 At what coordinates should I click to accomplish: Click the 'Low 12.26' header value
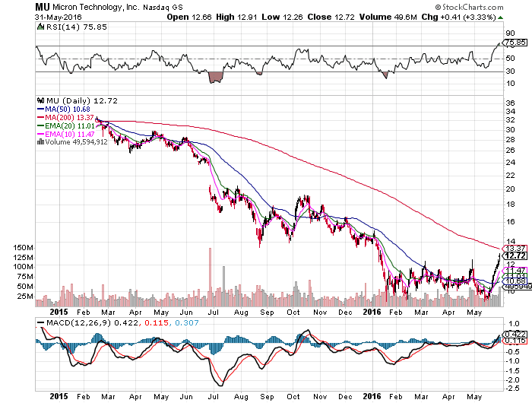click(x=282, y=17)
